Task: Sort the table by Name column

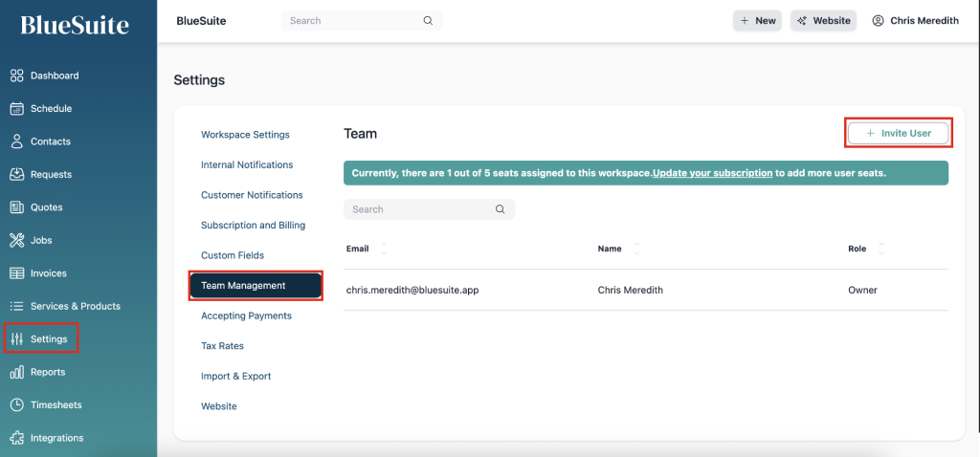Action: (x=636, y=249)
